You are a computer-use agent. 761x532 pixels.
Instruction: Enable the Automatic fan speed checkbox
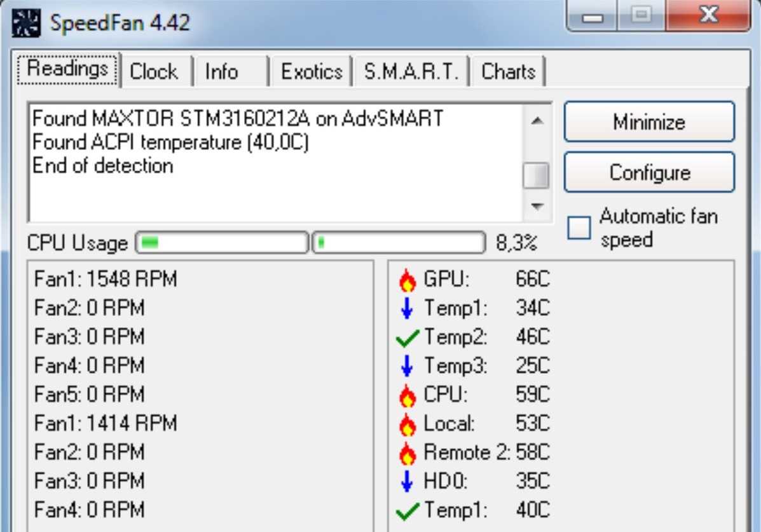tap(579, 228)
